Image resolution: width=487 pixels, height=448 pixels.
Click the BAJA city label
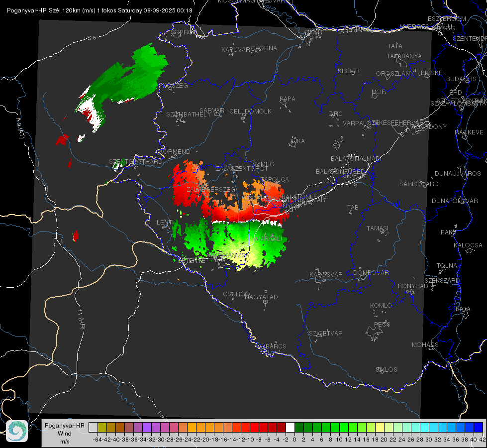click(463, 309)
